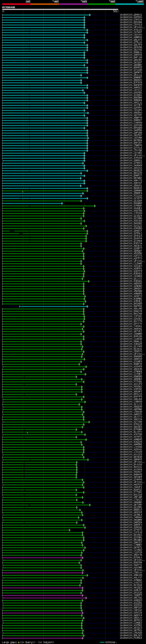Select hit UniRef100_C6T1I1
This screenshot has height=644, width=146.
click(x=131, y=90)
